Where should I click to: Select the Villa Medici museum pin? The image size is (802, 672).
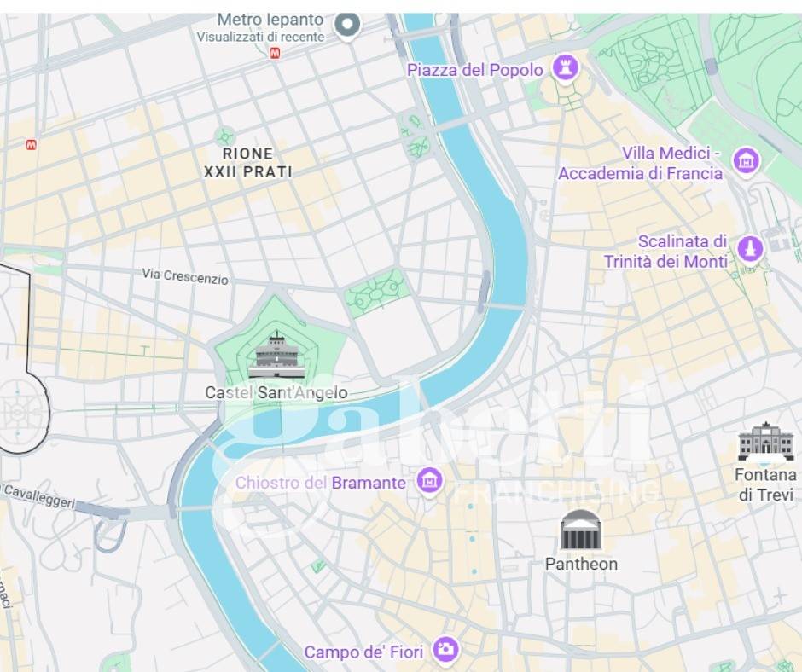(747, 162)
